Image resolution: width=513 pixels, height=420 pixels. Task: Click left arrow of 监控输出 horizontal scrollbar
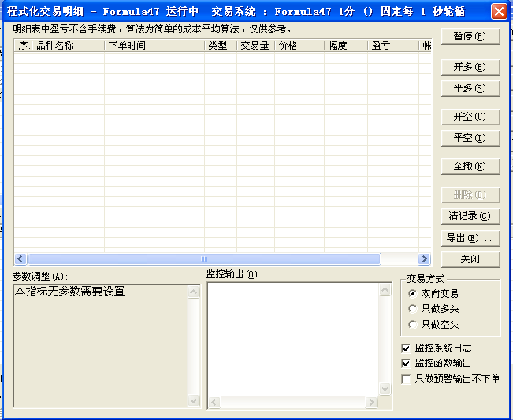click(214, 402)
